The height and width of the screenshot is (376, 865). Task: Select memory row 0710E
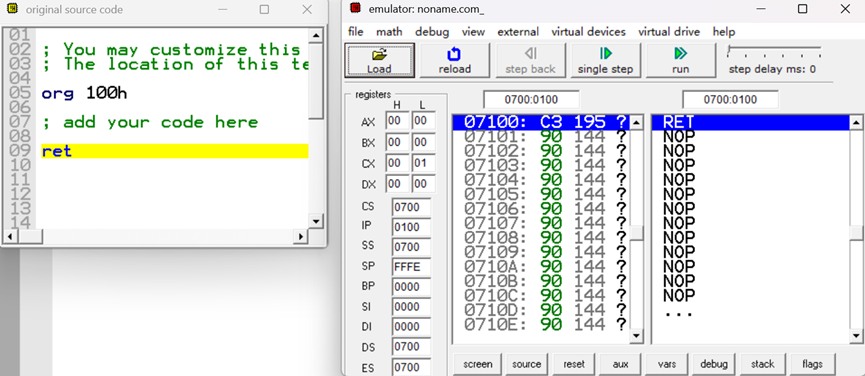pos(541,324)
